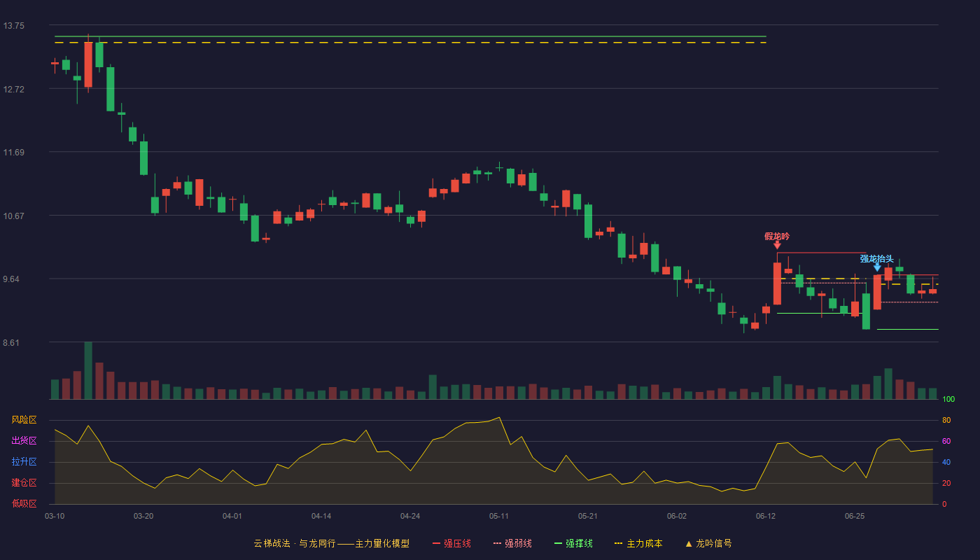Click the 03-10 date label
Image resolution: width=980 pixels, height=560 pixels.
tap(55, 516)
